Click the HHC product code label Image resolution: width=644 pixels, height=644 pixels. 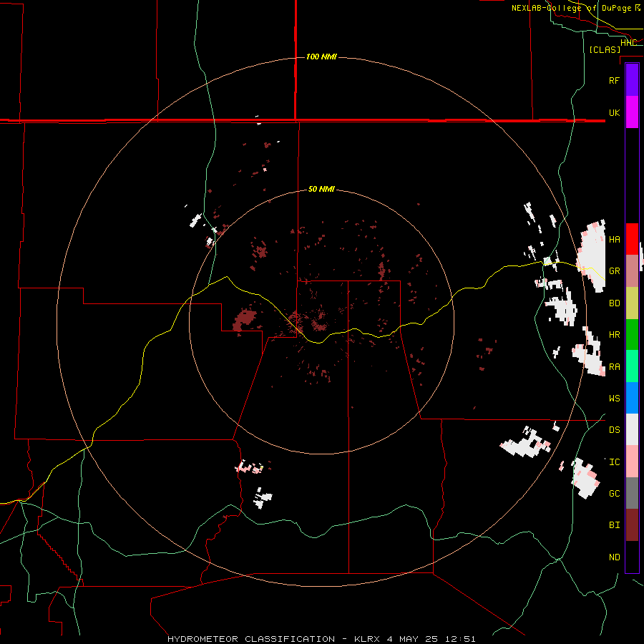[628, 42]
